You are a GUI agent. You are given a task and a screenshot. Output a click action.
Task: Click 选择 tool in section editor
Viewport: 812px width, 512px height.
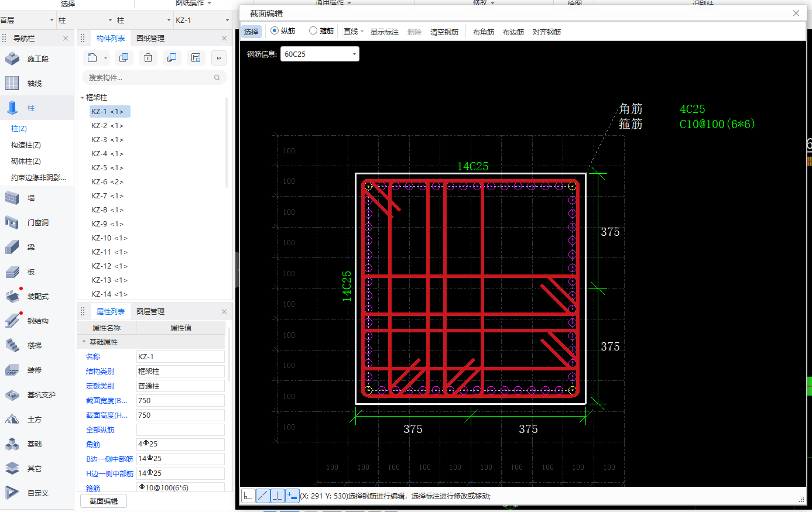[251, 32]
